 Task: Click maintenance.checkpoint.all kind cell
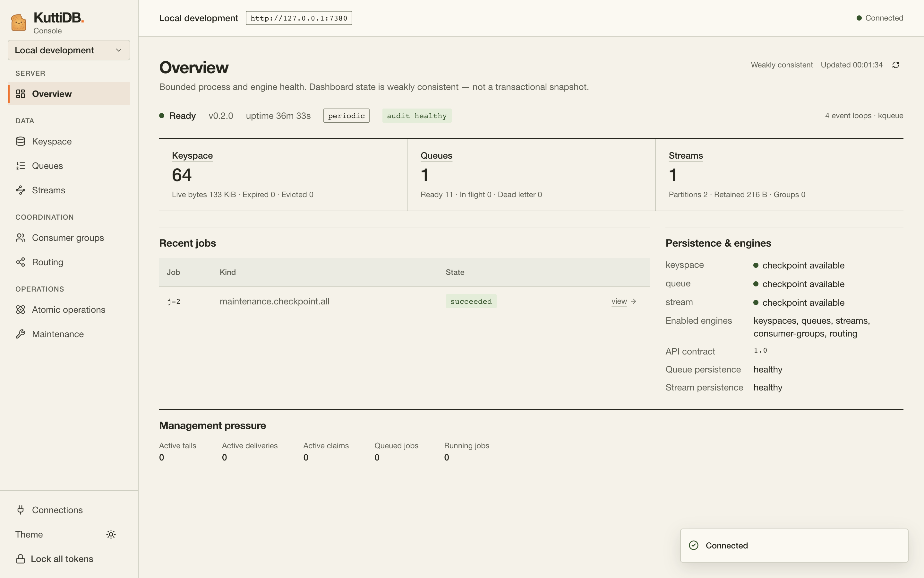(x=275, y=301)
